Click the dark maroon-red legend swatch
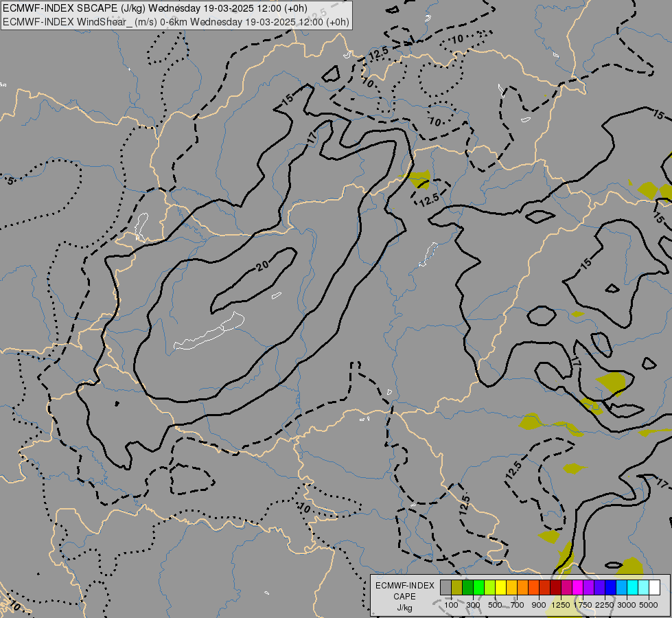This screenshot has width=672, height=618. pos(555,587)
